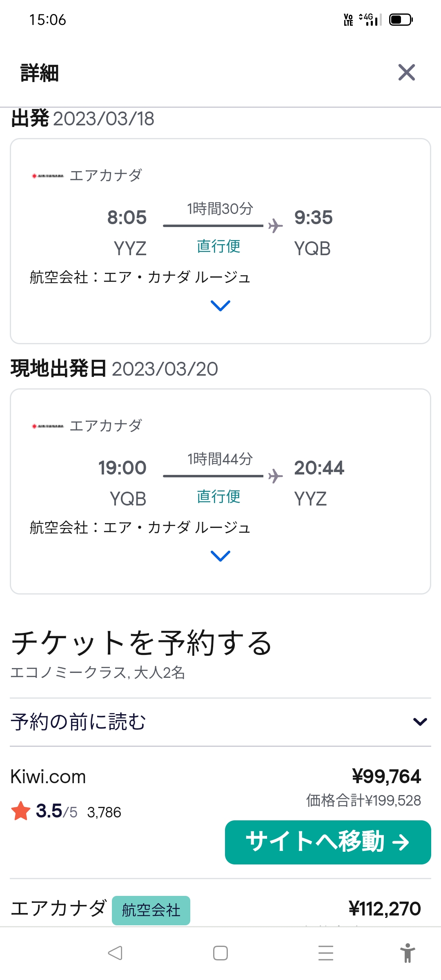Expand return flight details chevron

220,556
